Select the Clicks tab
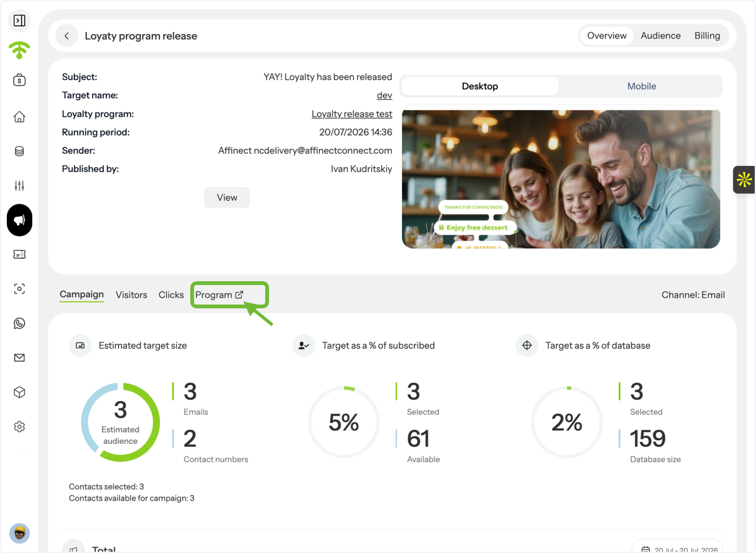This screenshot has height=553, width=756. click(171, 294)
